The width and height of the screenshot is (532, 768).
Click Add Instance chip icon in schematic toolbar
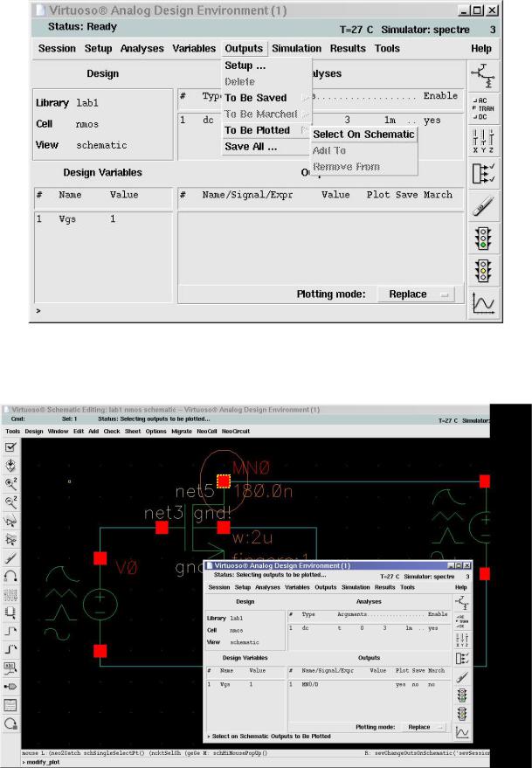pyautogui.click(x=10, y=612)
